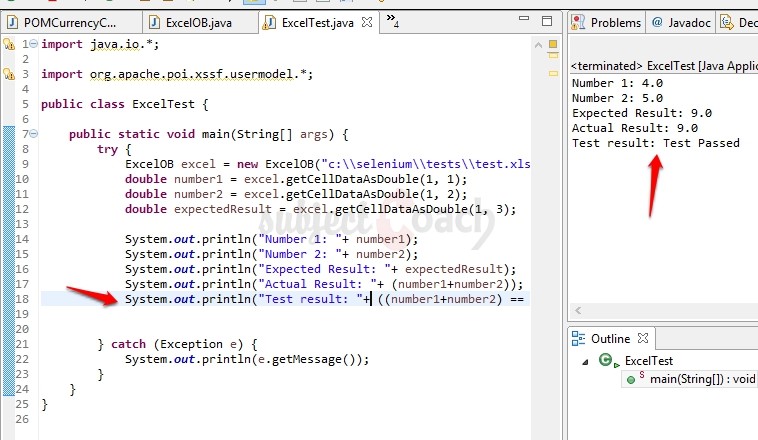758x440 pixels.
Task: Close the Outline view
Action: [x=644, y=338]
